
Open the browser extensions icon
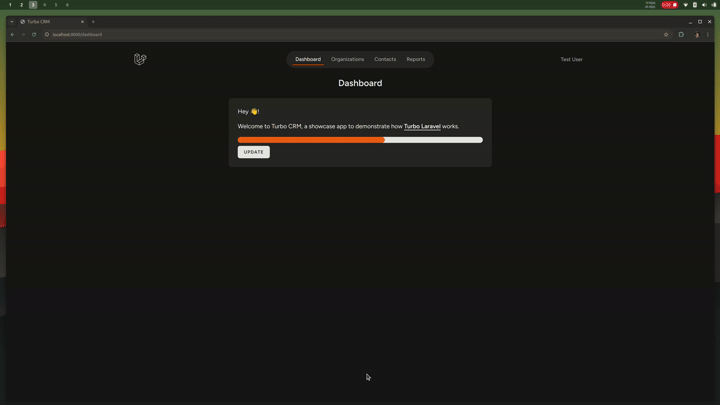681,34
